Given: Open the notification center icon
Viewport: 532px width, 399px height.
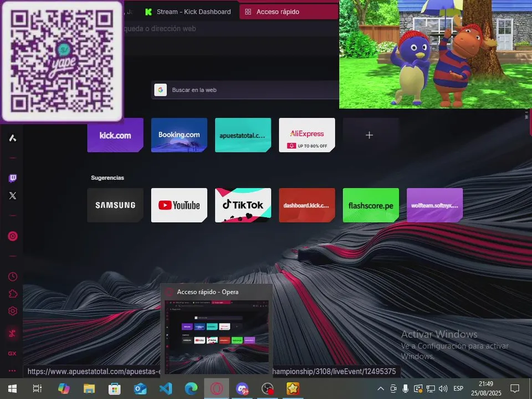Looking at the screenshot, I should click(x=515, y=388).
